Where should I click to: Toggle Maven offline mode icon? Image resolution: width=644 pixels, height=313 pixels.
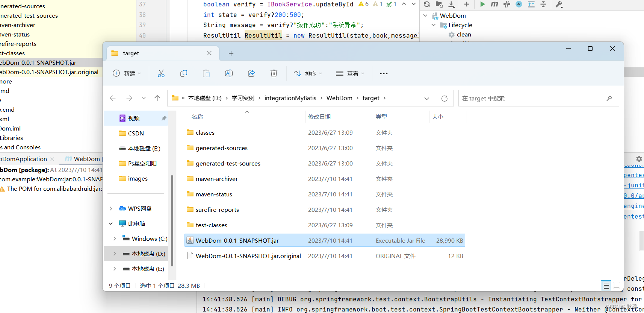coord(507,4)
